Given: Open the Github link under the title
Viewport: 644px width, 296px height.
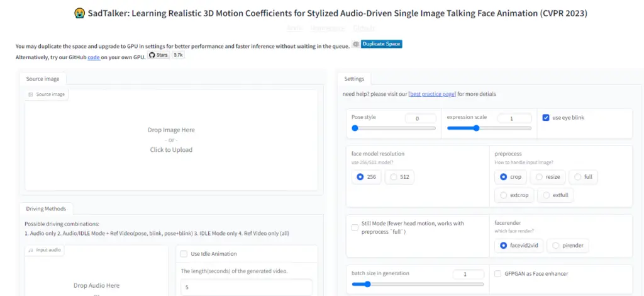Looking at the screenshot, I should point(364,28).
